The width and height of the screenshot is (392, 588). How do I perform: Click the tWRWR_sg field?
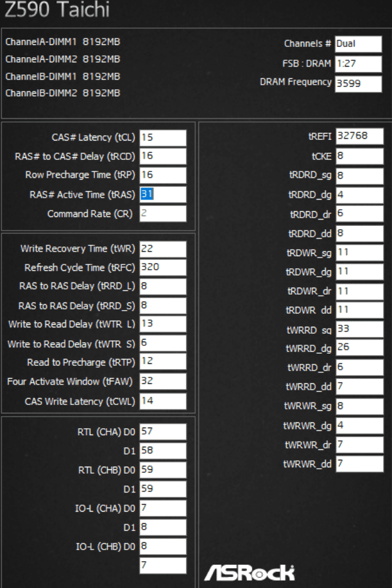[x=359, y=406]
